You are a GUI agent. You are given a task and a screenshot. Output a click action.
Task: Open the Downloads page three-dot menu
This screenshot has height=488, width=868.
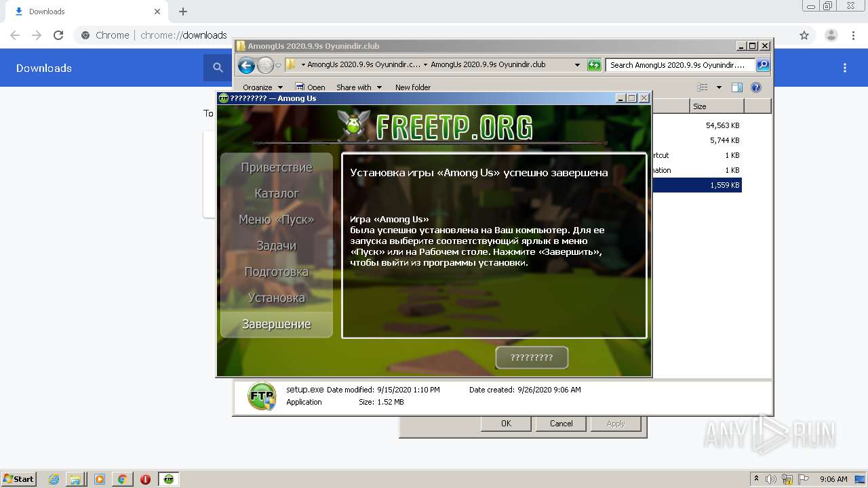845,68
